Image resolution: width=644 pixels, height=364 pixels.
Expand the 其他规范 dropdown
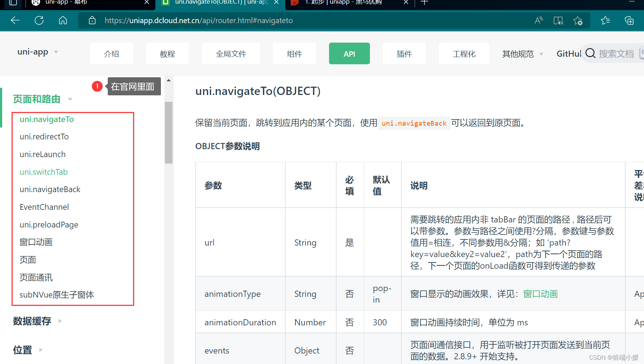tap(523, 54)
